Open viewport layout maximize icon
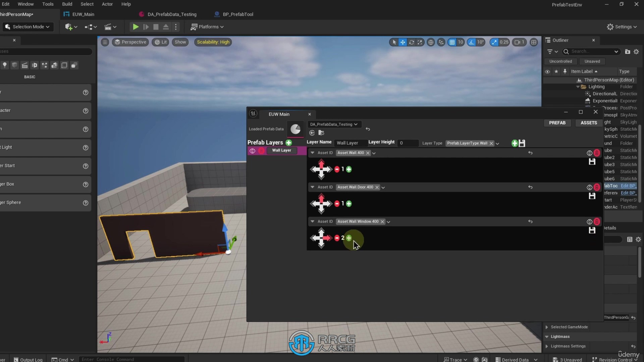The height and width of the screenshot is (362, 644). tap(534, 42)
